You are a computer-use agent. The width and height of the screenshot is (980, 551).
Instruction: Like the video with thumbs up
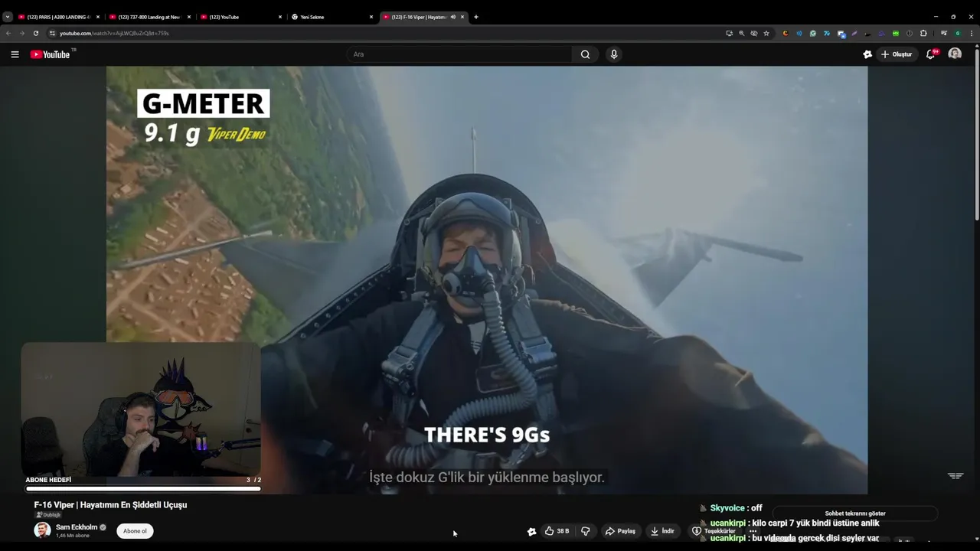pos(557,531)
